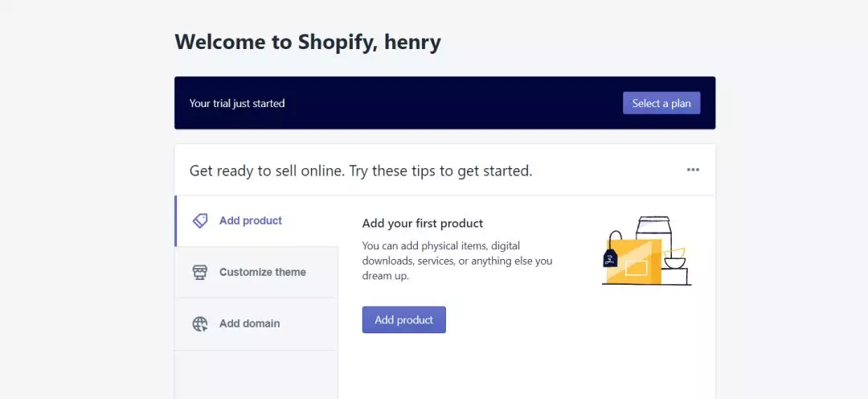Click the bowl in the product illustration
The height and width of the screenshot is (399, 868).
pyautogui.click(x=674, y=259)
